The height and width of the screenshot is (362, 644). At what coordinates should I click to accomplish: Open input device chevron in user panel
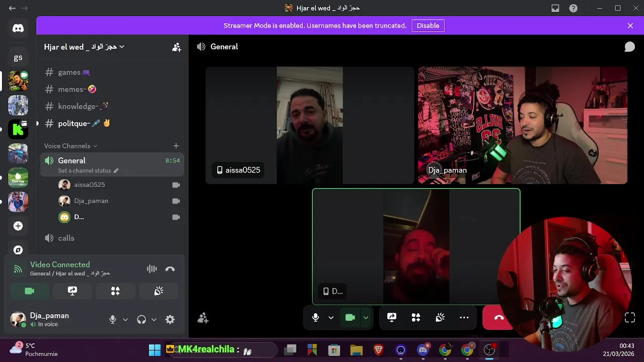point(125,319)
